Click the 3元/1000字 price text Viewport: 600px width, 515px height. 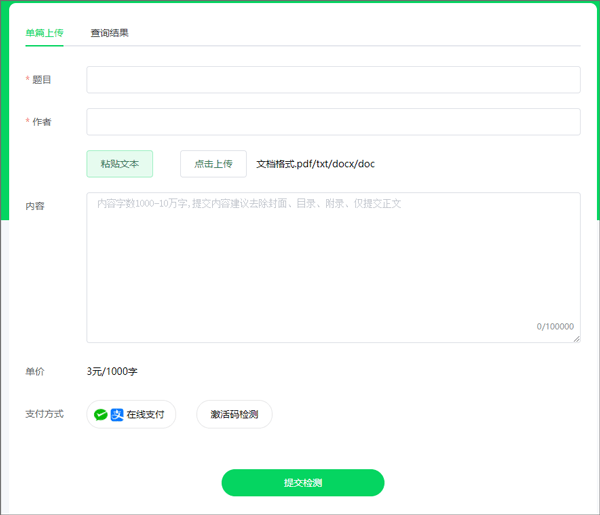tap(112, 371)
